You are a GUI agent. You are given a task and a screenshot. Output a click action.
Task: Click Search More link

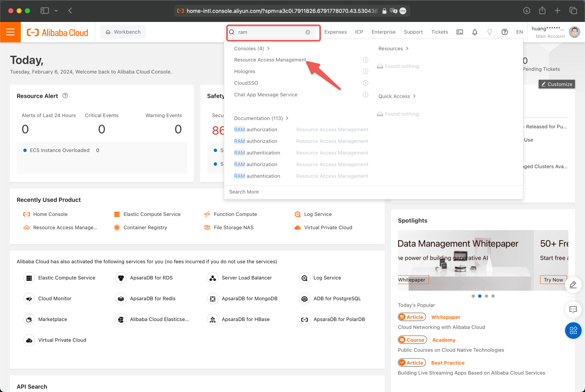244,192
